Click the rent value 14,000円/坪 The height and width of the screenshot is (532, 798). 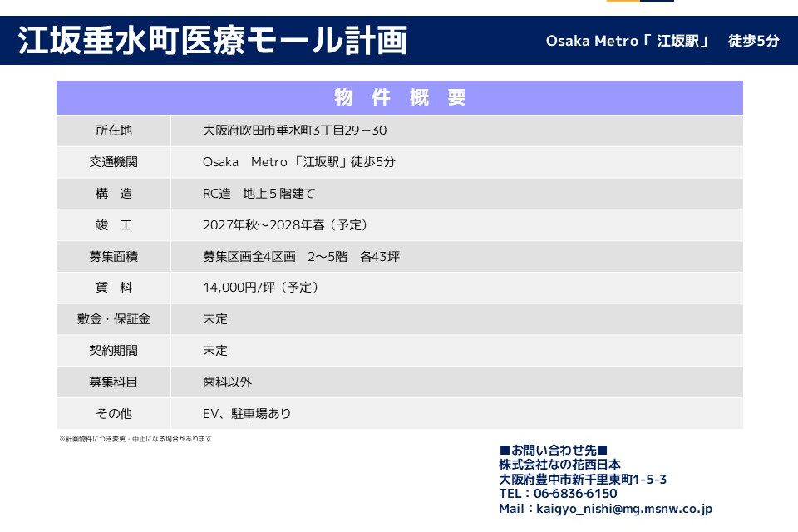(x=261, y=288)
